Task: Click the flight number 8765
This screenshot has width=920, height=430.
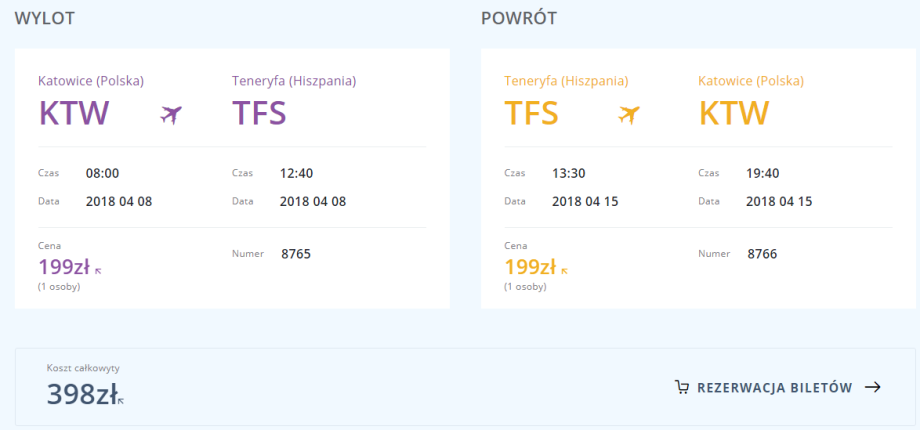Action: [296, 254]
